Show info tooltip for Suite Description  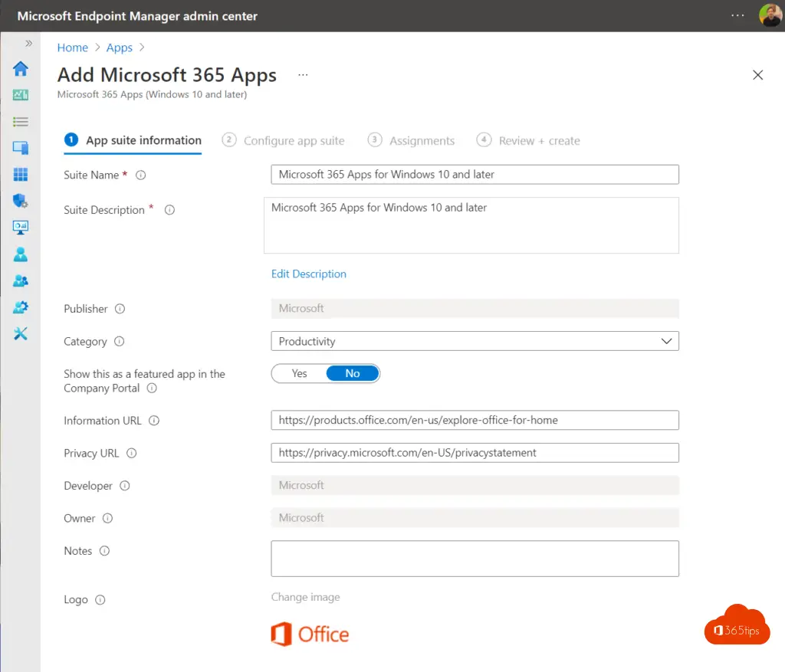point(169,210)
